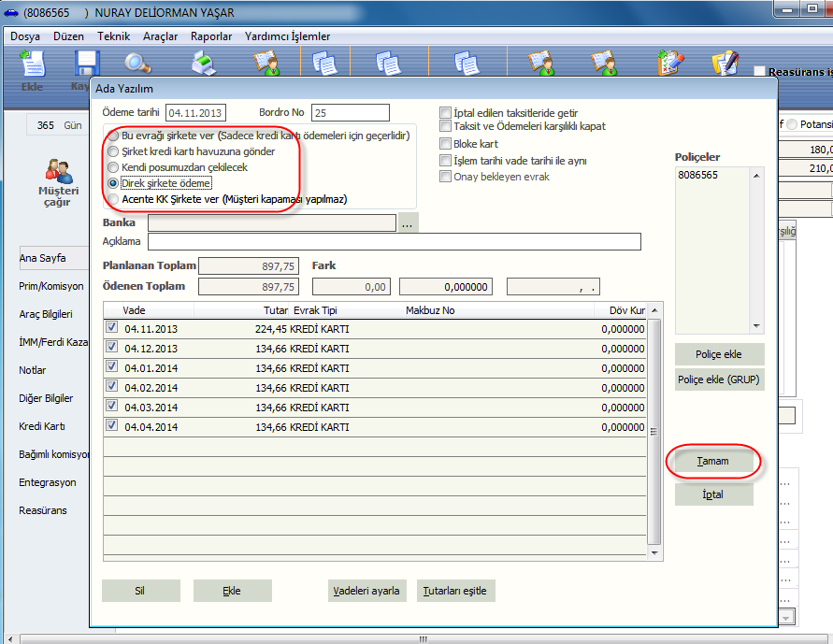Confirm with the Tamam button

point(712,462)
